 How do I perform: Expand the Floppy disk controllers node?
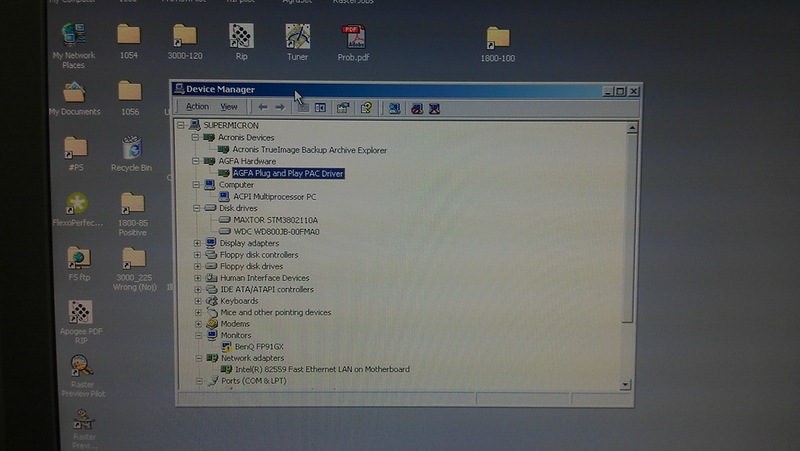[197, 255]
